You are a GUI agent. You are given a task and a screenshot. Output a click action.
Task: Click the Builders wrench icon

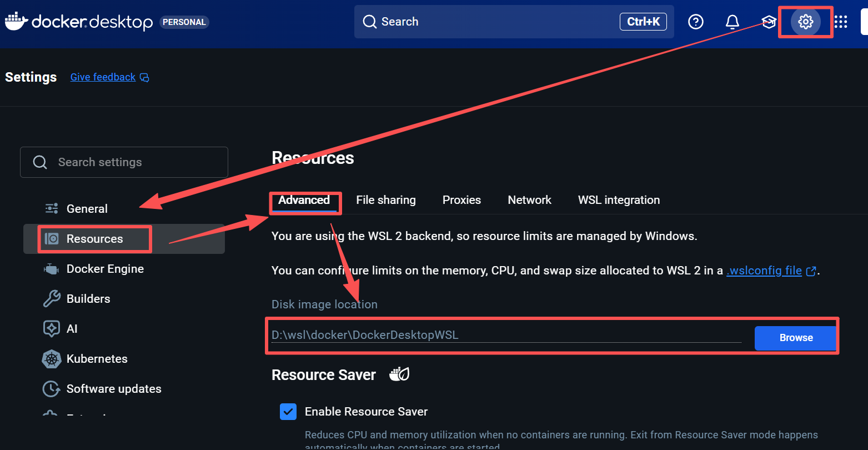click(x=52, y=299)
